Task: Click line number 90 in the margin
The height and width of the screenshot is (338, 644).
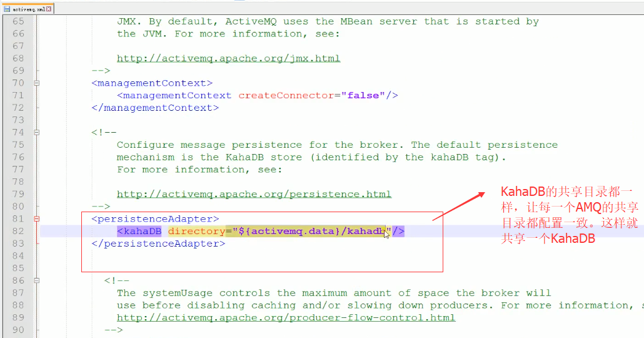Action: tap(18, 330)
